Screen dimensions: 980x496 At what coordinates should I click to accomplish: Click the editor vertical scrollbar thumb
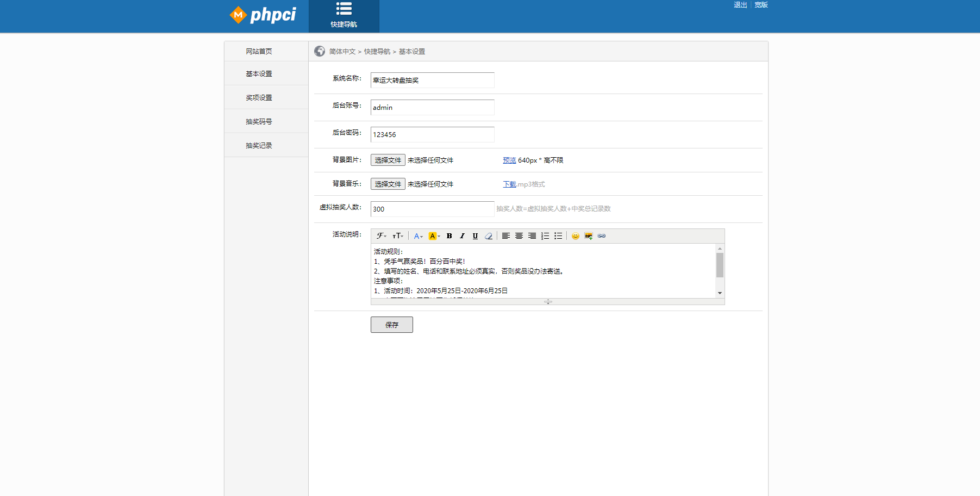pos(720,265)
